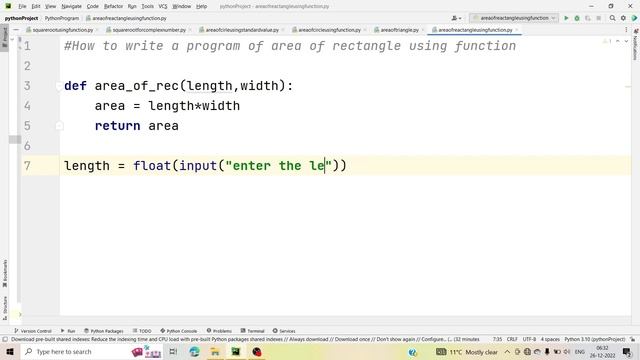Collapse the def area_of_rec fold marker

[x=59, y=86]
